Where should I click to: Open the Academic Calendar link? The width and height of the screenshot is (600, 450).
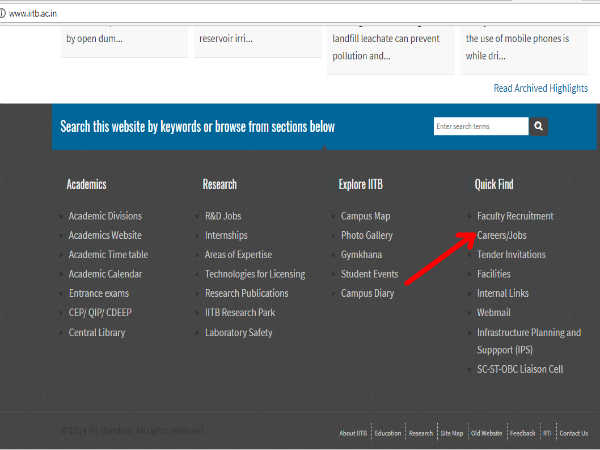click(105, 274)
